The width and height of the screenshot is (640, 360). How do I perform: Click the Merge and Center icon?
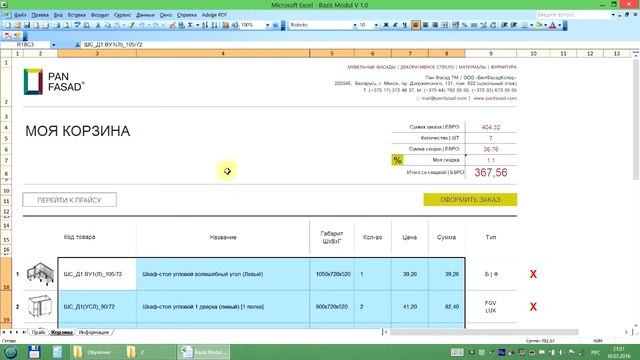pos(445,25)
